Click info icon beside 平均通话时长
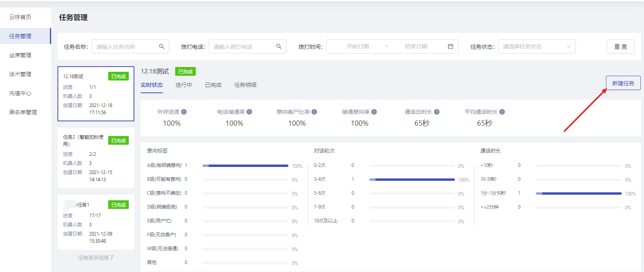The height and width of the screenshot is (272, 644). [502, 112]
